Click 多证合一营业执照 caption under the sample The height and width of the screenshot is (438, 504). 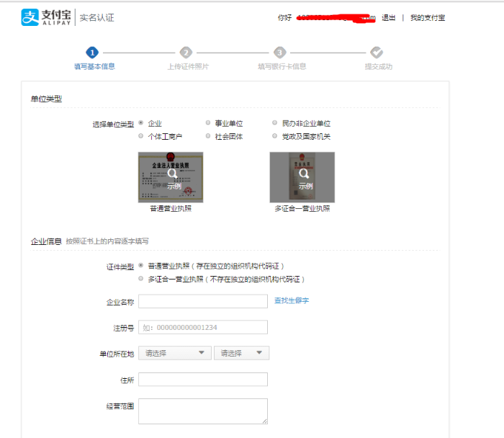(x=302, y=209)
